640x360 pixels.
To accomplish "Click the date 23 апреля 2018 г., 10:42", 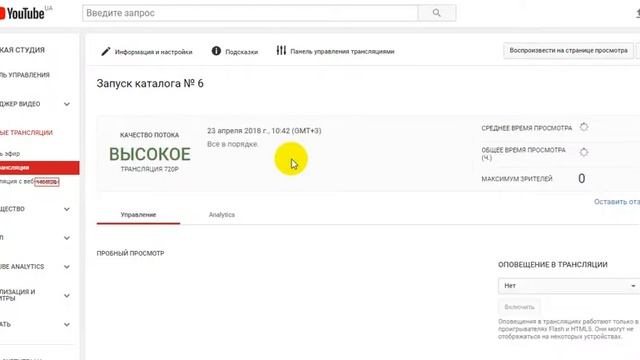I will [x=264, y=131].
